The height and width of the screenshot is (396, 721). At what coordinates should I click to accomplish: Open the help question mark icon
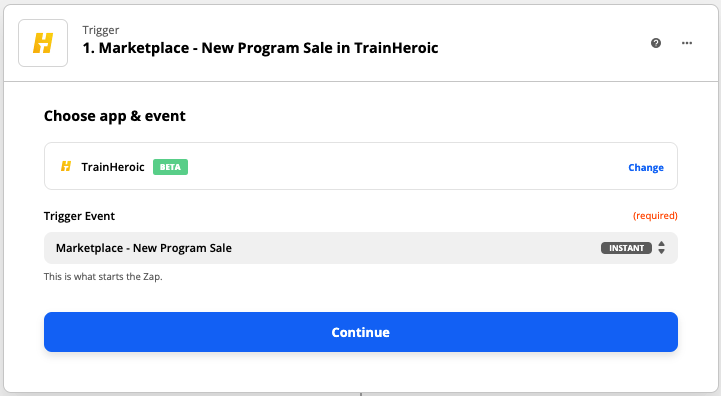tap(656, 43)
